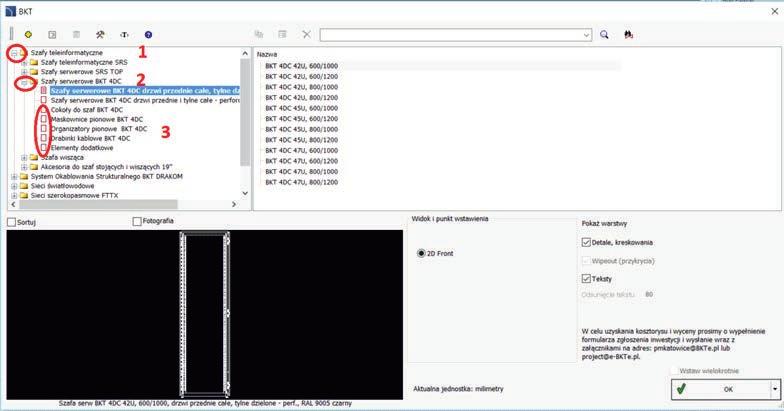Toggle the Sortuj checkbox

pos(12,222)
